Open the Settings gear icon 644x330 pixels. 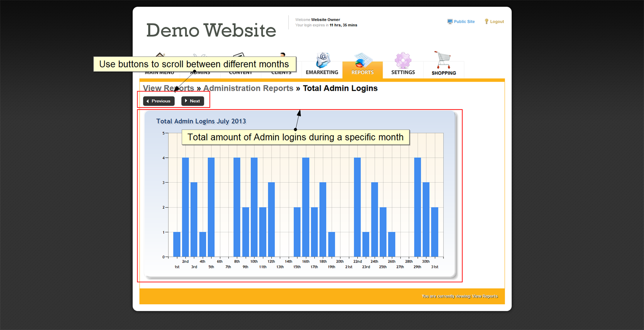(403, 60)
